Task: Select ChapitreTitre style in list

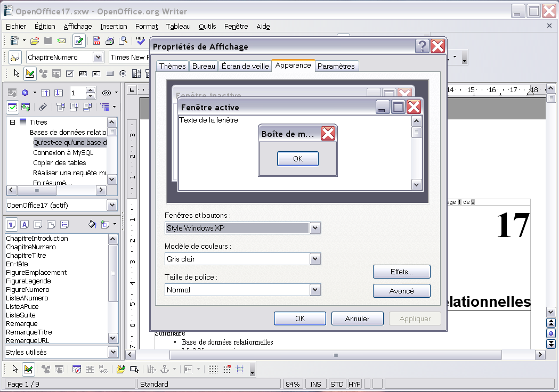Action: 26,256
